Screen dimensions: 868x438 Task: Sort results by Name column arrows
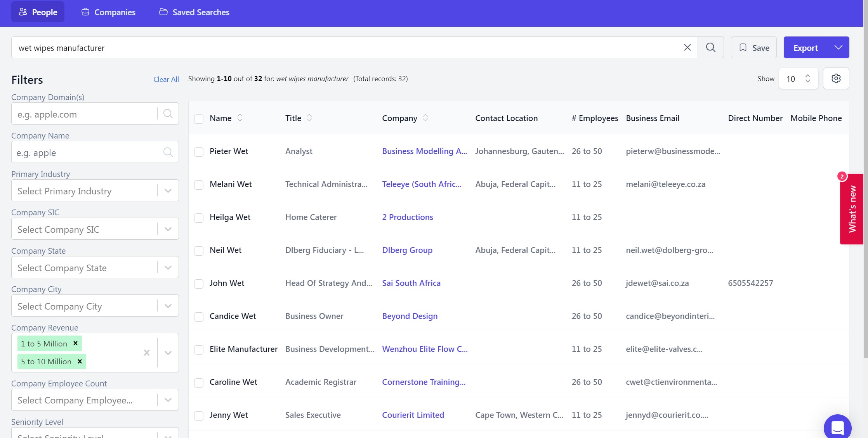(240, 118)
